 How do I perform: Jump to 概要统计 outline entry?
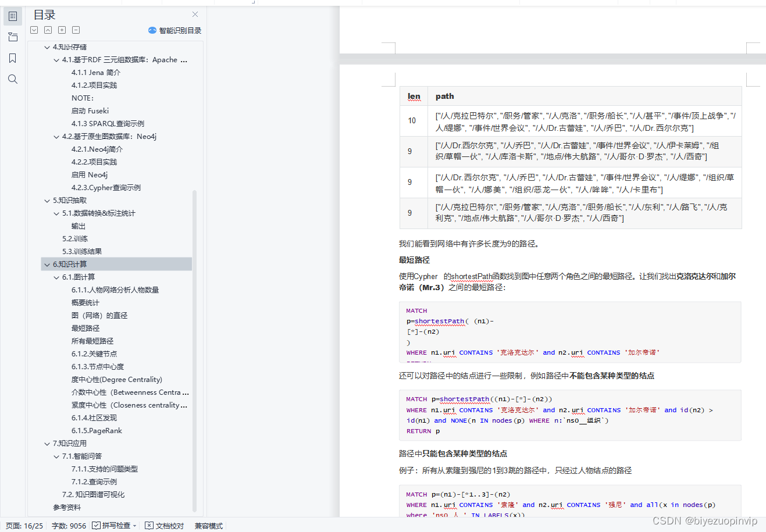(85, 303)
